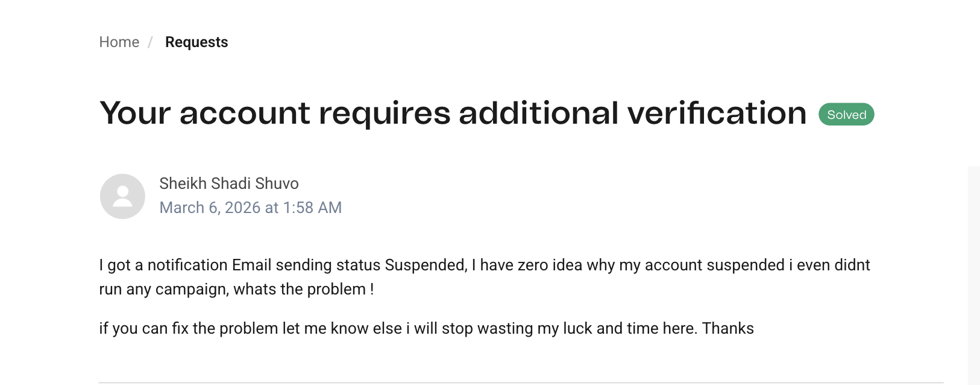The image size is (980, 385).
Task: Click the word "verification" in the title
Action: click(717, 113)
